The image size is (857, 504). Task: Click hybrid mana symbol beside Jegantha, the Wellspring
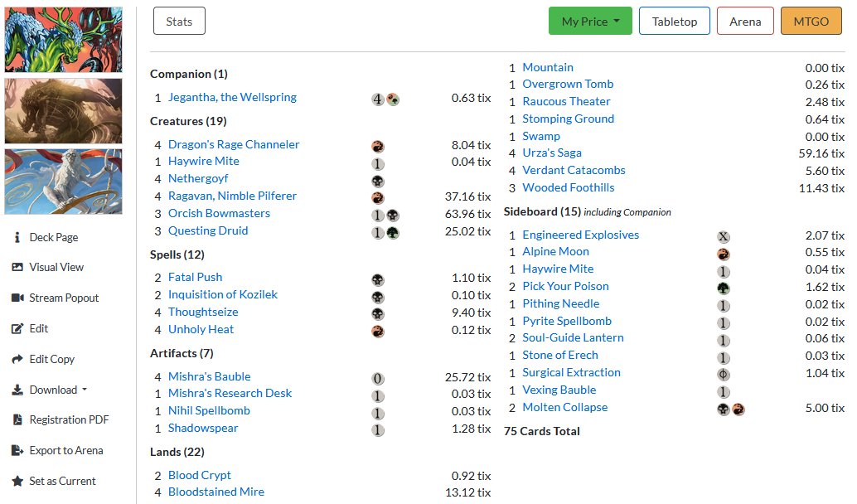(x=392, y=99)
